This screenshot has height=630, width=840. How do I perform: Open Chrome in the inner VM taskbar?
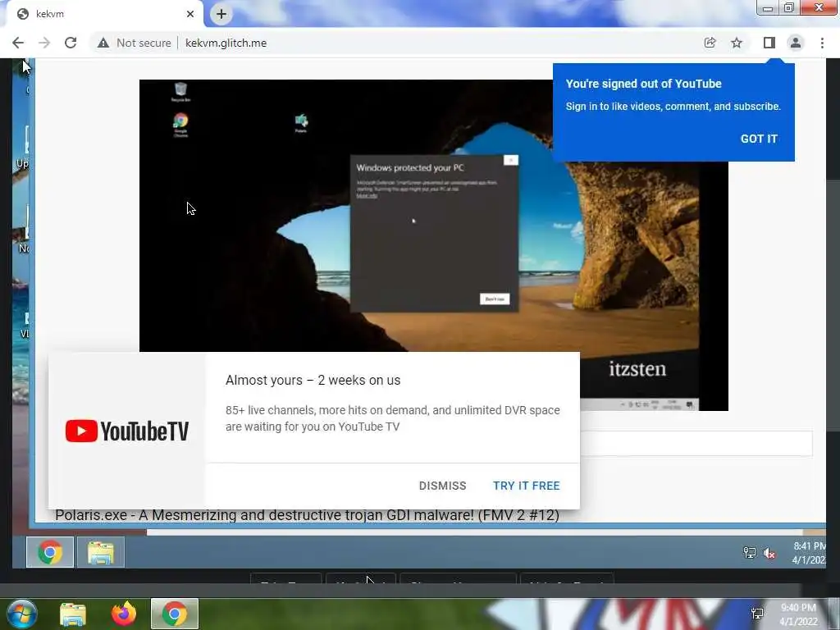click(x=50, y=552)
